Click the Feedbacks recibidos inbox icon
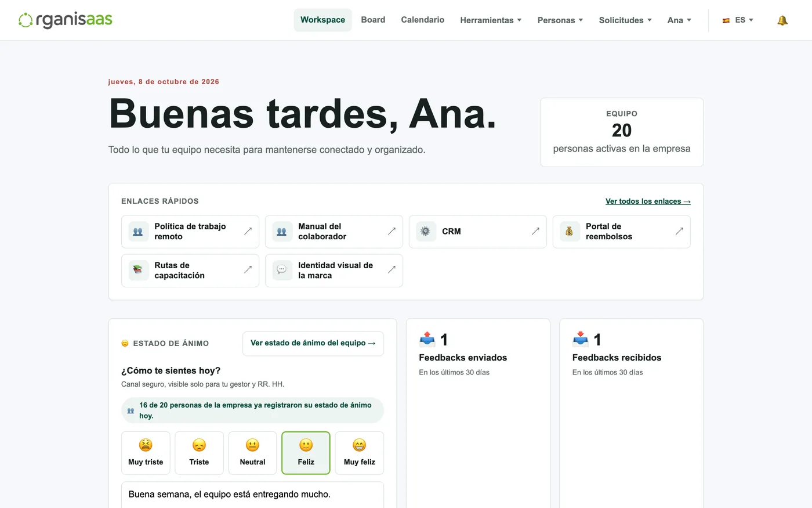This screenshot has width=812, height=508. pos(580,338)
